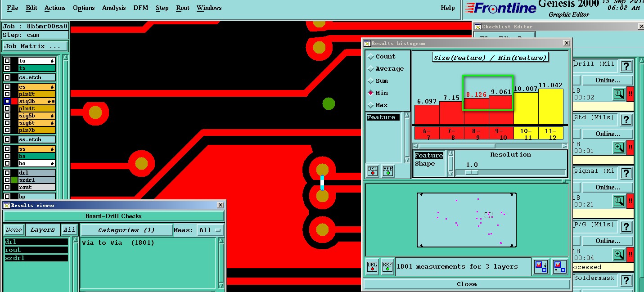This screenshot has width=644, height=292.
Task: View Std (Mils) results with magnifier icon
Action: pos(619,147)
